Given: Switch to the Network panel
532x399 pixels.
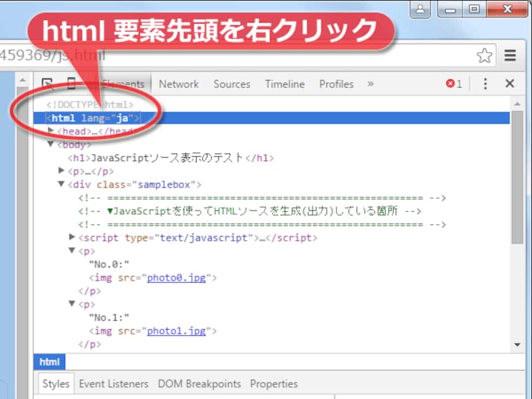Looking at the screenshot, I should [x=178, y=84].
